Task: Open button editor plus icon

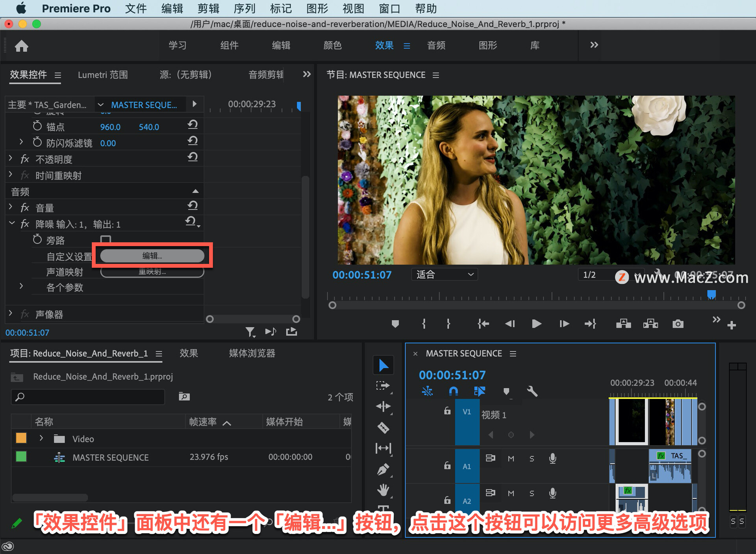Action: pyautogui.click(x=732, y=325)
